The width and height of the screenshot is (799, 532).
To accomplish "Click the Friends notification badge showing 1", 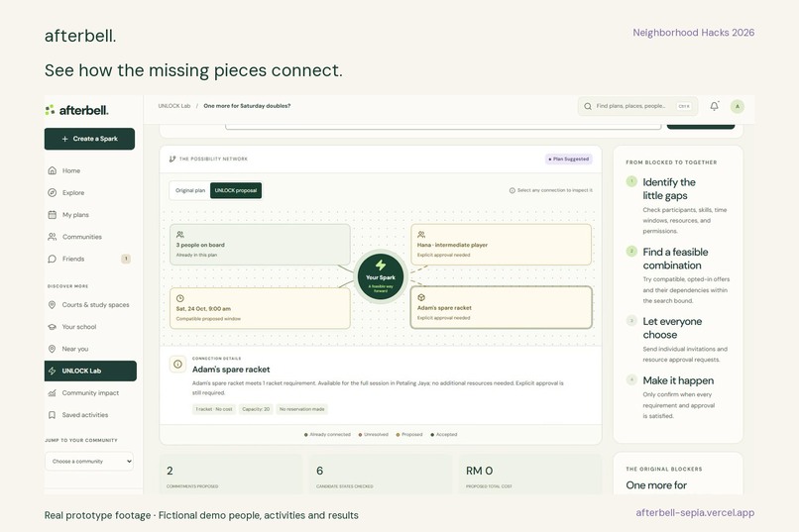I will click(x=126, y=259).
